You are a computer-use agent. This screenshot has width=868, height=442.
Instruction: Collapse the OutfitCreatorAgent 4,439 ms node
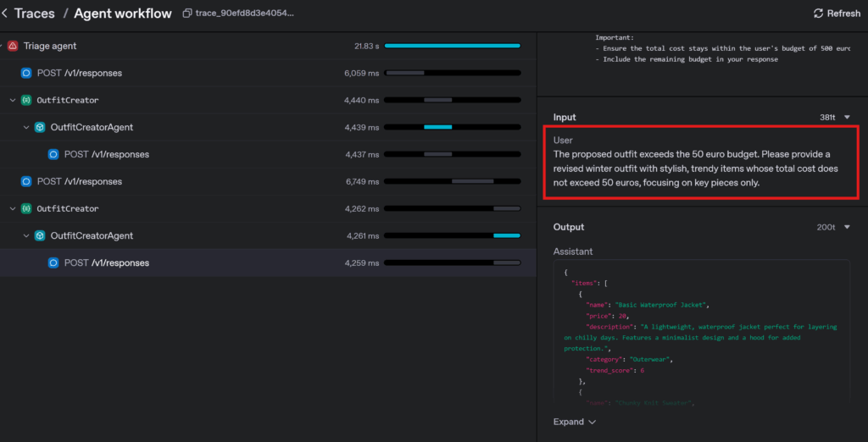coord(26,127)
